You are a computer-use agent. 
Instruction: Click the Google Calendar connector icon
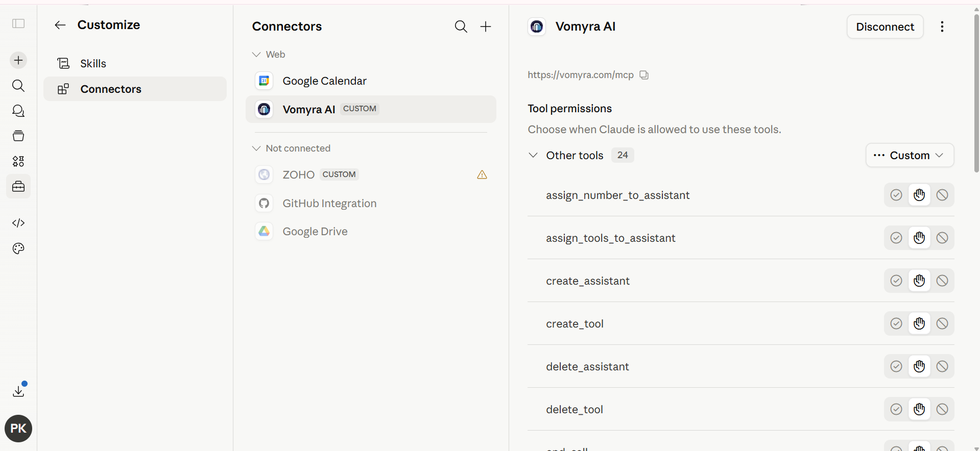coord(264,81)
